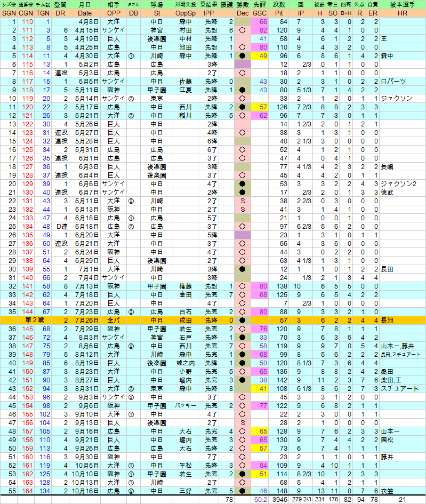Select the date cell 7月13日

(84, 286)
